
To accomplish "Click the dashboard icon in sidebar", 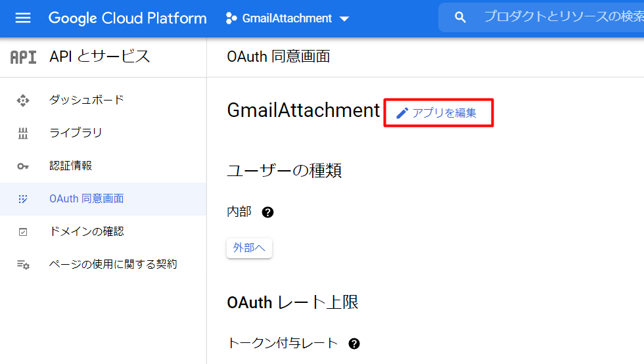I will (23, 101).
